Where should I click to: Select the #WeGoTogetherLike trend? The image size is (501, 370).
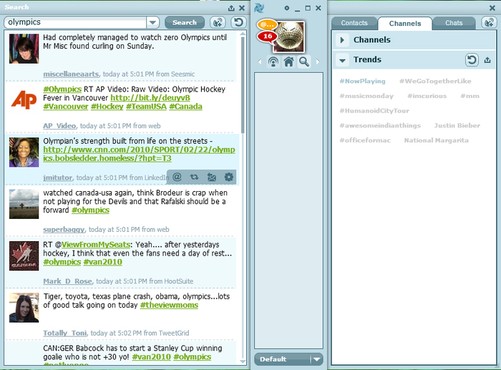point(435,81)
